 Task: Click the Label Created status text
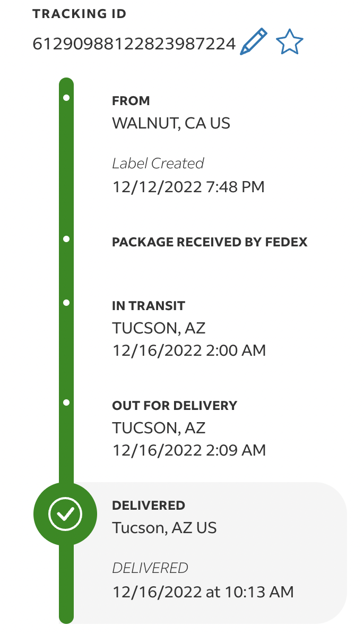point(158,164)
